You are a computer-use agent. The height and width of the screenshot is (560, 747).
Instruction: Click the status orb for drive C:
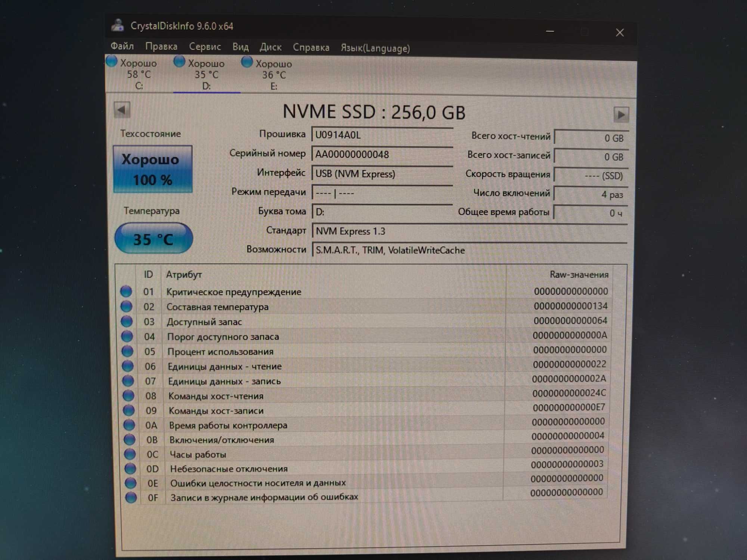coord(112,61)
